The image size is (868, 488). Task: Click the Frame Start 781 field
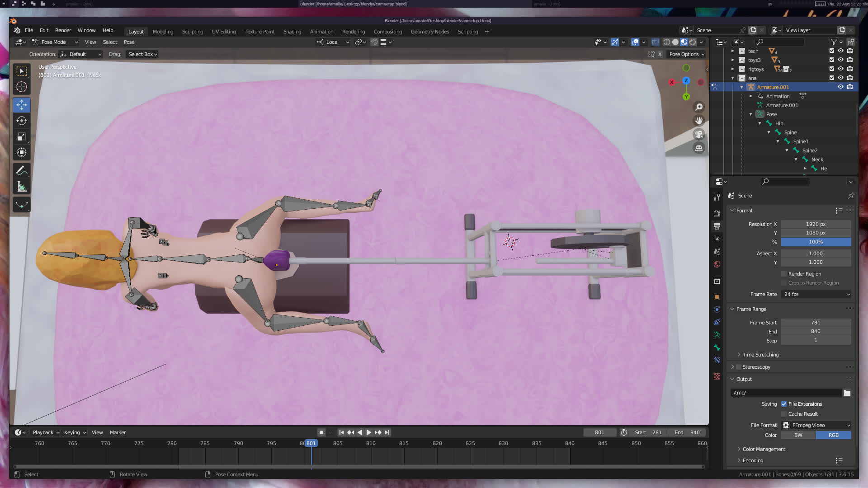pos(816,323)
